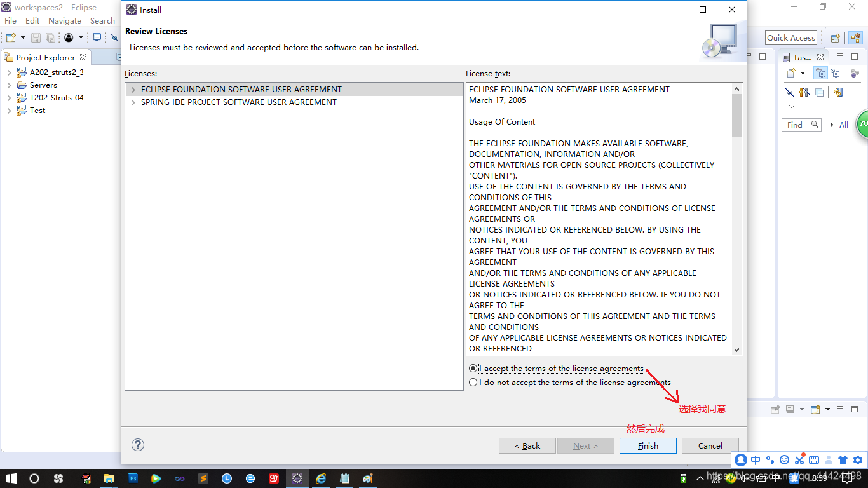
Task: Open the New Task dropdown arrow in Task List
Action: [x=803, y=73]
